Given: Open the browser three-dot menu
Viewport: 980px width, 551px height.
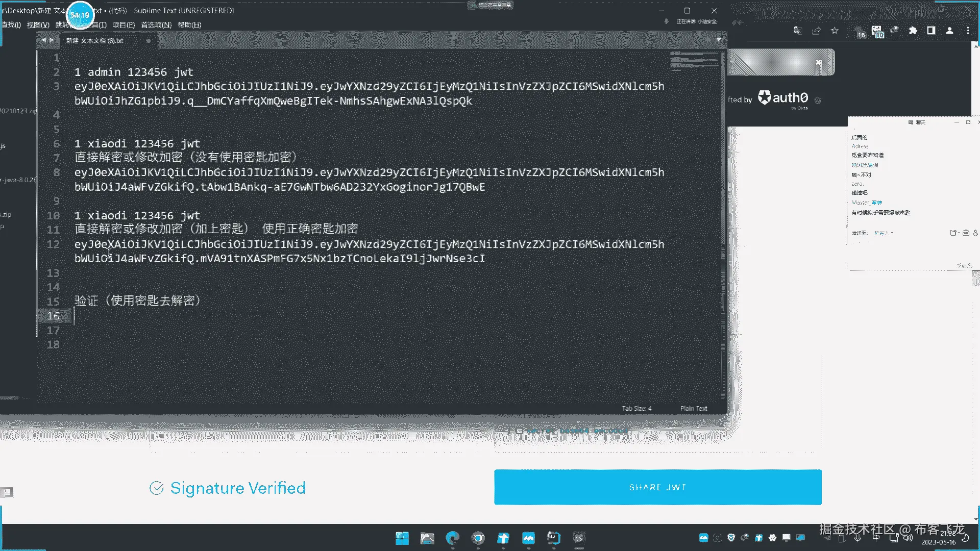Looking at the screenshot, I should [968, 31].
